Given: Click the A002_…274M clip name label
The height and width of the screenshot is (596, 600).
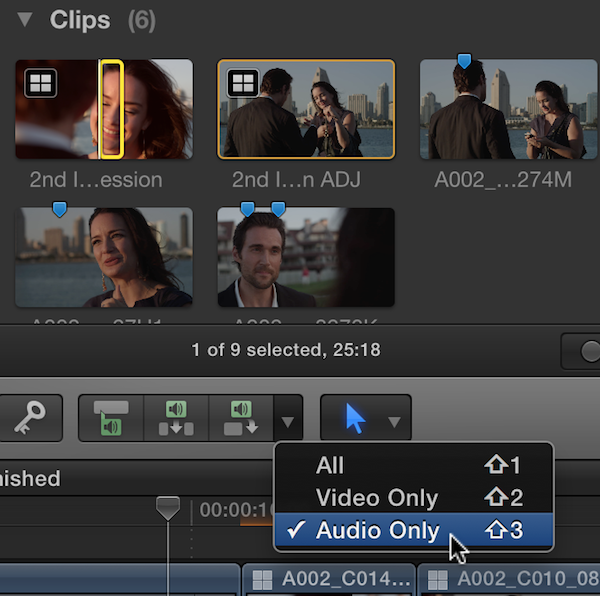Looking at the screenshot, I should [503, 179].
